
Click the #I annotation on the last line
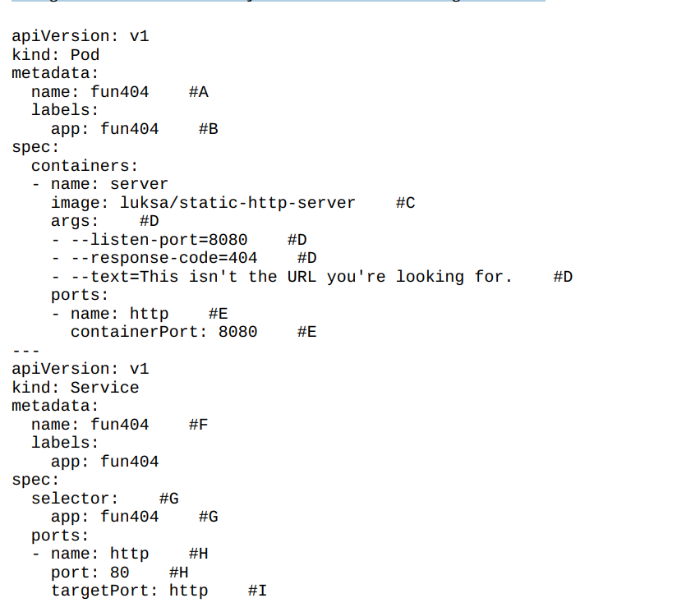point(257,591)
